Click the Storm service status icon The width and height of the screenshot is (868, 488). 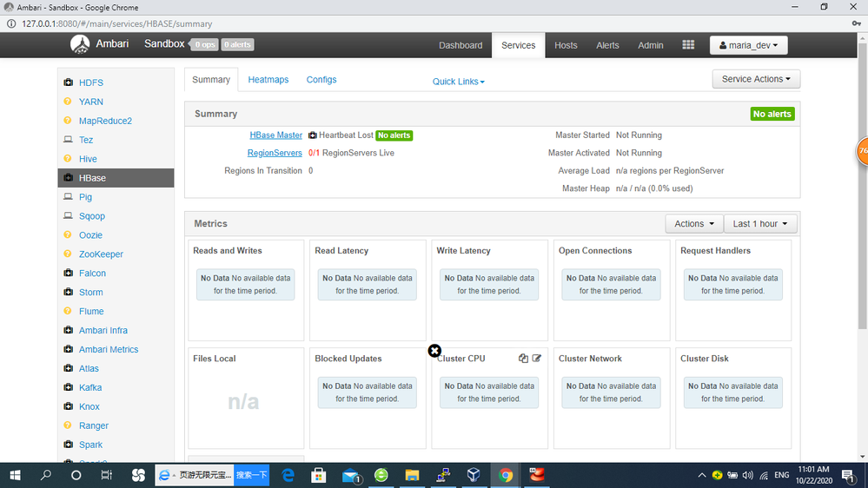point(68,292)
